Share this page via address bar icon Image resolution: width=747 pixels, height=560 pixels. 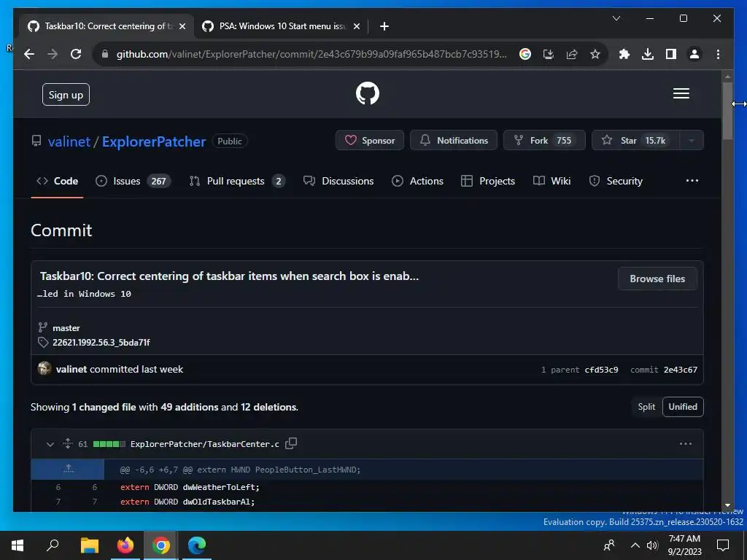pyautogui.click(x=572, y=54)
